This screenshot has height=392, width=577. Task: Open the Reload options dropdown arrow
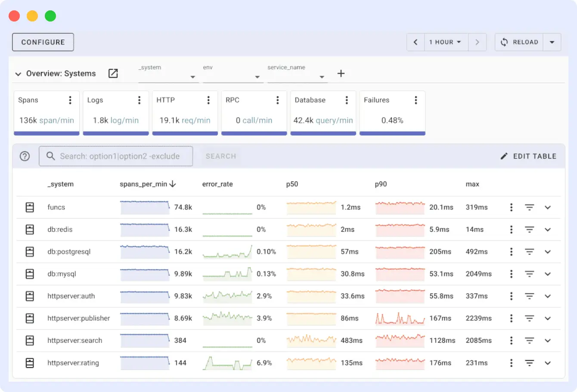click(x=552, y=42)
